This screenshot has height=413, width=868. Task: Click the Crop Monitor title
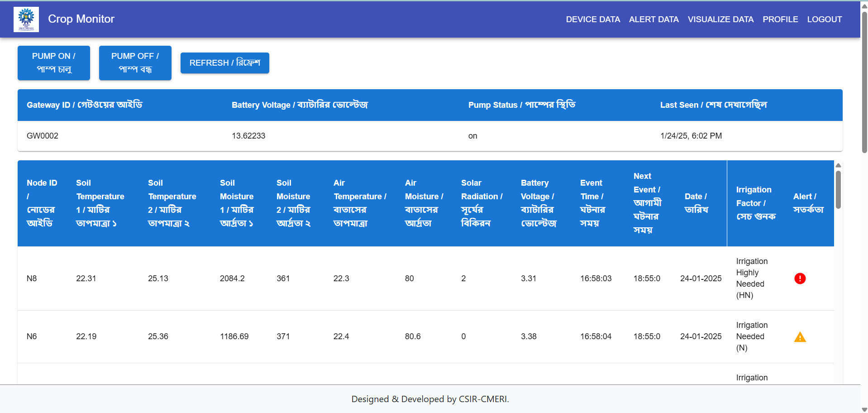(x=81, y=19)
